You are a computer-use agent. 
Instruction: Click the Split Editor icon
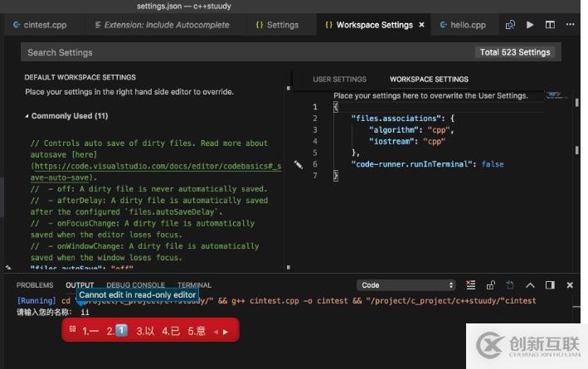click(550, 25)
